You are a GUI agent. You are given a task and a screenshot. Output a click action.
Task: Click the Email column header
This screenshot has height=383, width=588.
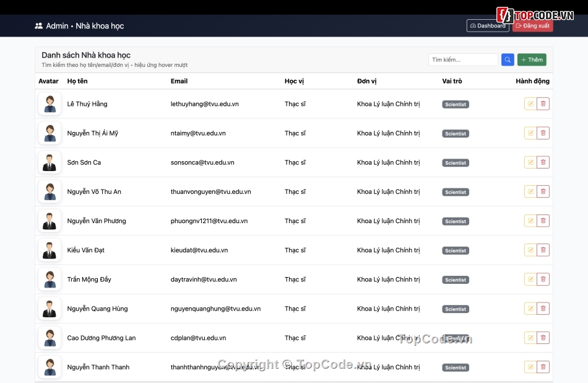[x=179, y=81]
